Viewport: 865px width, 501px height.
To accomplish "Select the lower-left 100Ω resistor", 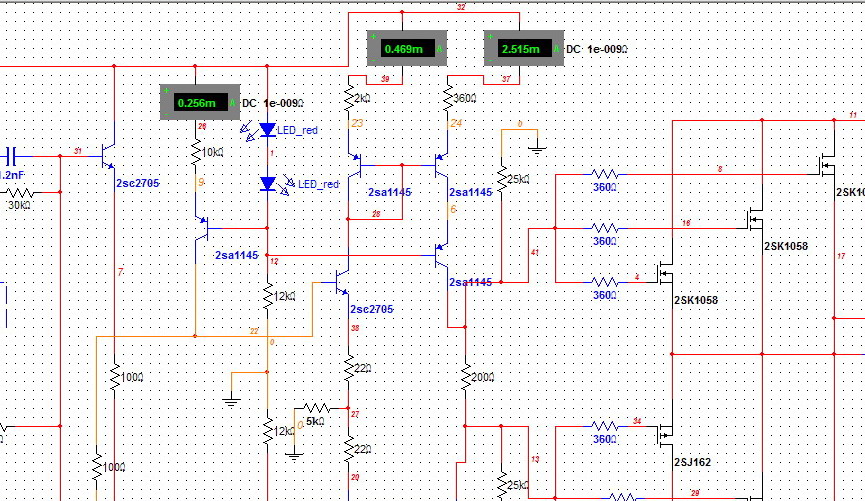I will pos(97,467).
